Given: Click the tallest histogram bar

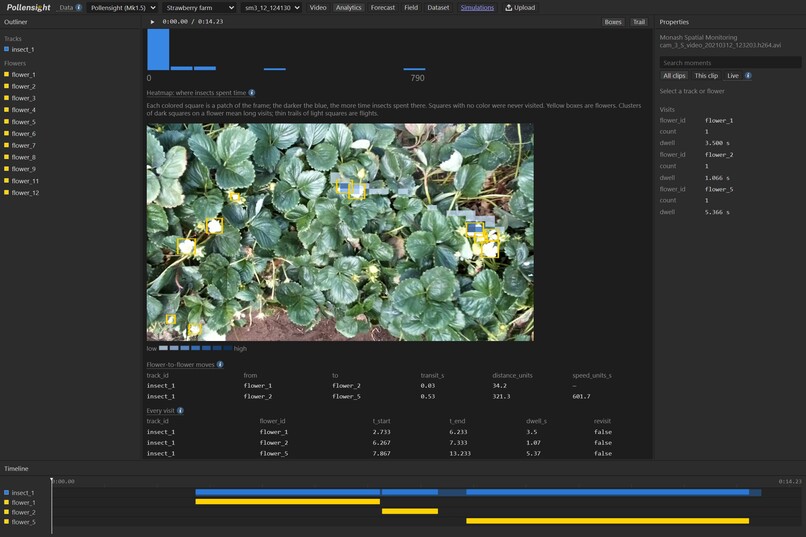Looking at the screenshot, I should point(158,49).
